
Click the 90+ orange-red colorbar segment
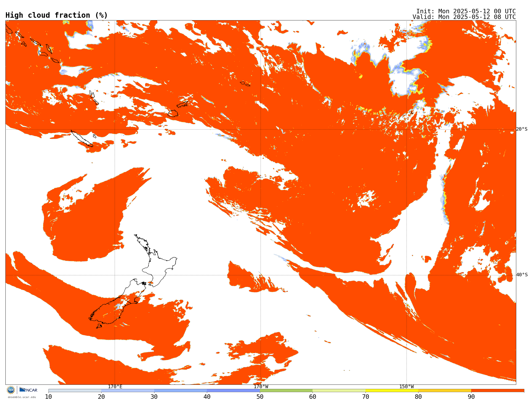pyautogui.click(x=498, y=391)
